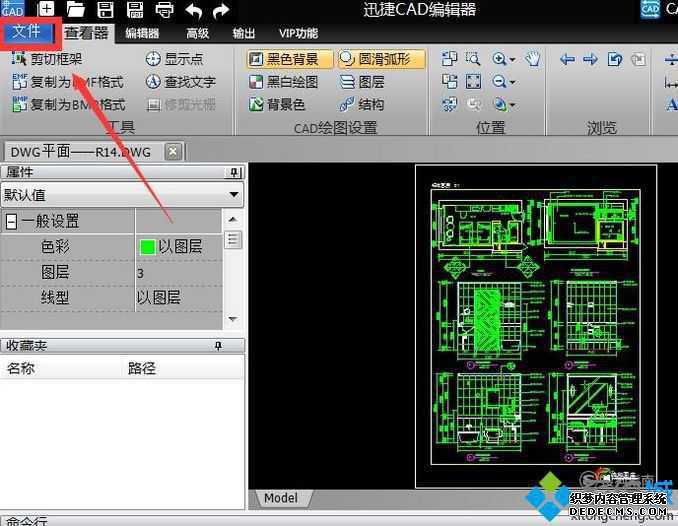The image size is (678, 526).
Task: Create a new file via the plus icon
Action: [x=46, y=9]
